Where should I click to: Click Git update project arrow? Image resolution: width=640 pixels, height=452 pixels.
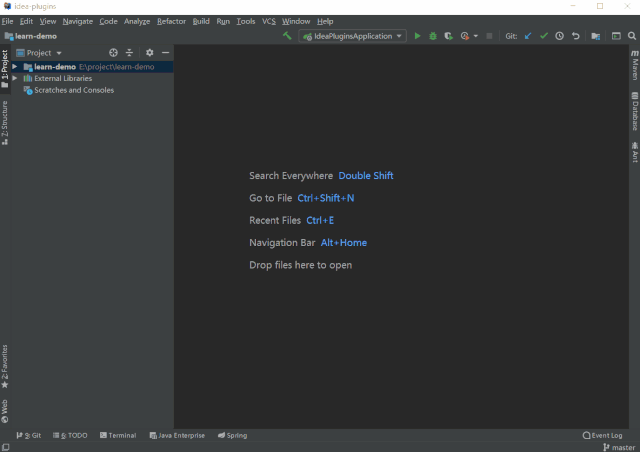point(528,36)
